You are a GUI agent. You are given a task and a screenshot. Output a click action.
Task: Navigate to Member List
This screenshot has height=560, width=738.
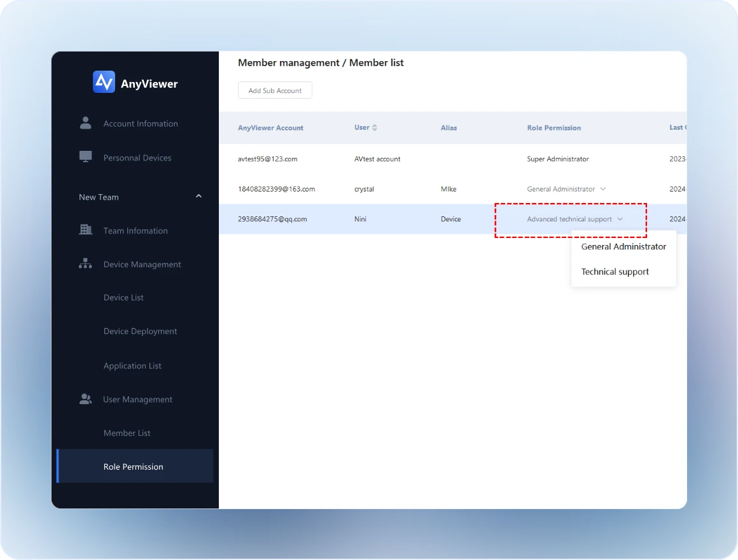point(127,433)
